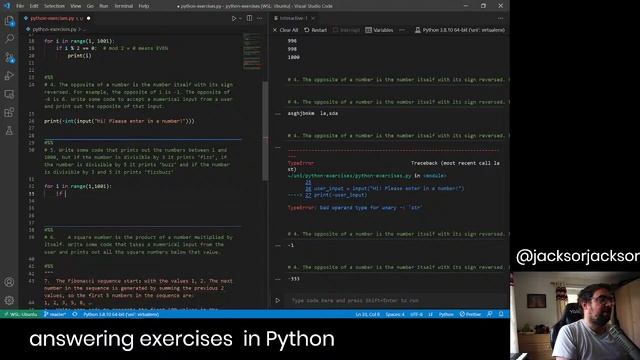Restart the Python kernel
640x360 pixels.
pos(316,30)
